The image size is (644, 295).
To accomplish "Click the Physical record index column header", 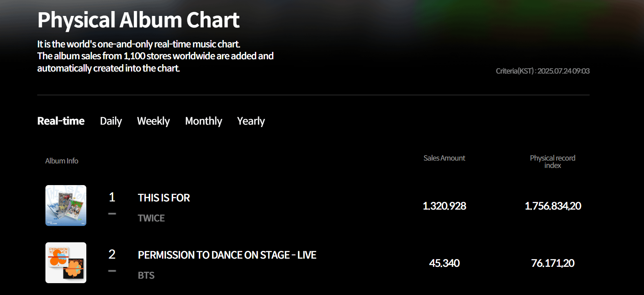I will [x=552, y=161].
